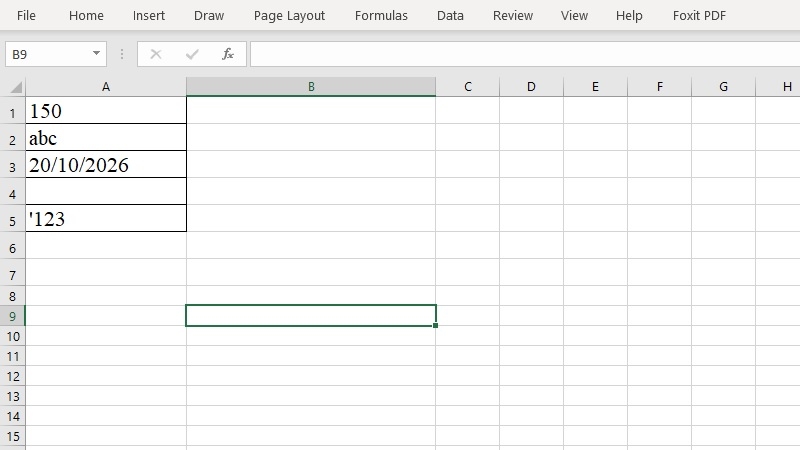Click the formula bar options dots handle
Image resolution: width=800 pixels, height=450 pixels.
pyautogui.click(x=121, y=54)
